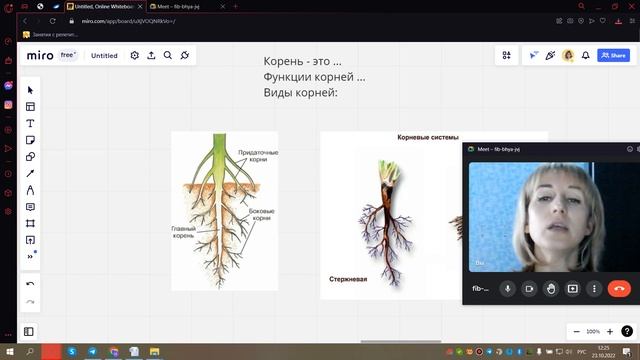Click the free plan badge

pyautogui.click(x=68, y=55)
